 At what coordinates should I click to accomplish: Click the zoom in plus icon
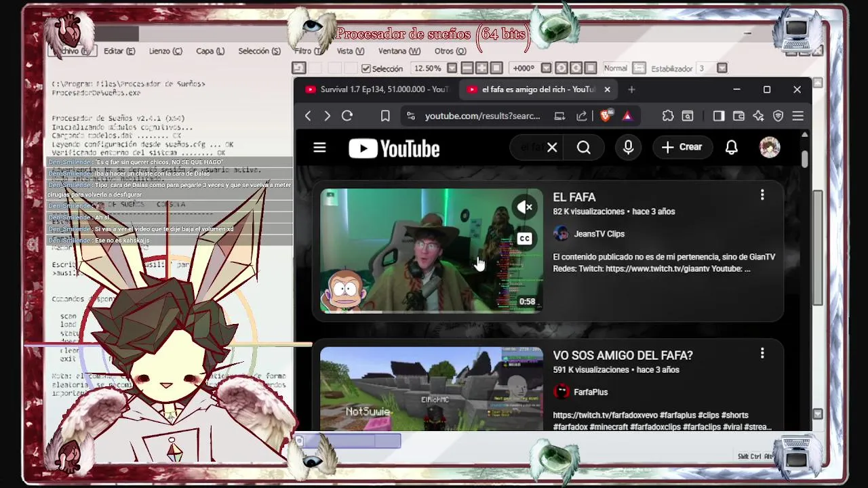[481, 68]
